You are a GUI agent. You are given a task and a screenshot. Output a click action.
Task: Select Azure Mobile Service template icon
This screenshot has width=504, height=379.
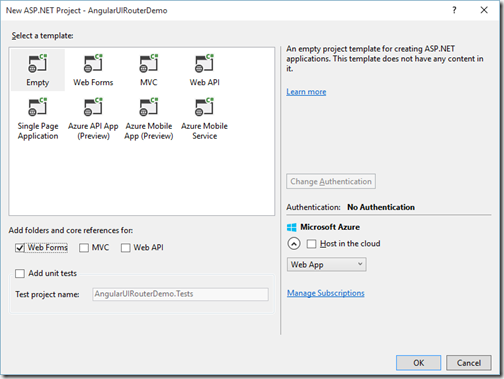click(x=204, y=107)
